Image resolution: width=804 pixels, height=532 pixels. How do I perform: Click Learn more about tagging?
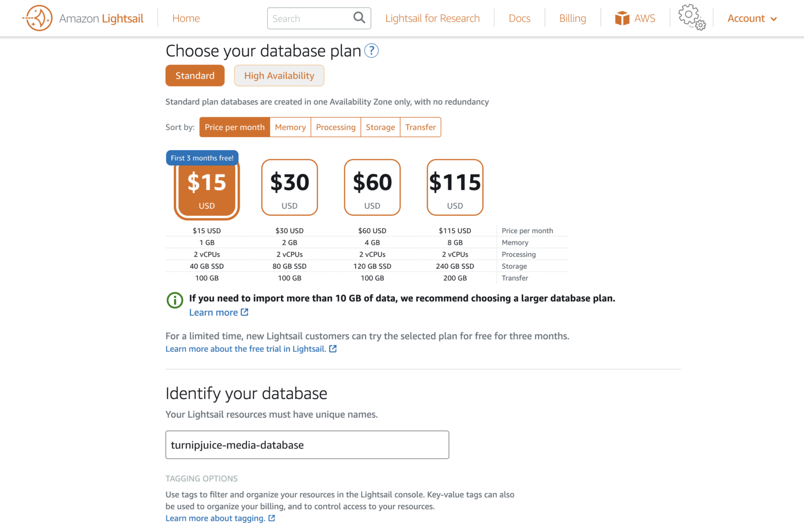216,518
